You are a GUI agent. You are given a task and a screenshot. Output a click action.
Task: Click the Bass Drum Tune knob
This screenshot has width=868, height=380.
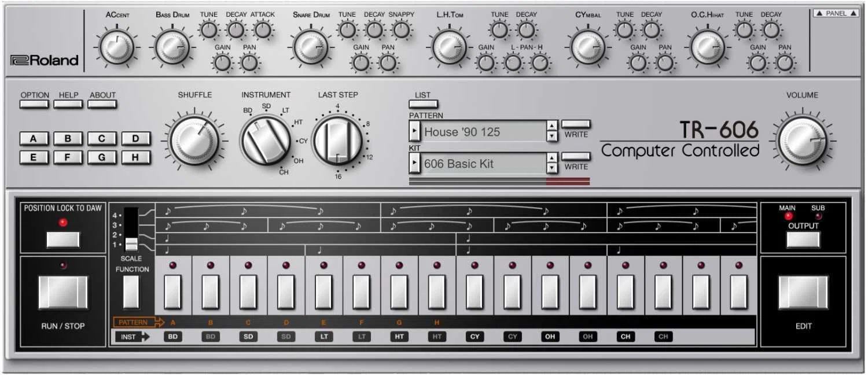209,29
